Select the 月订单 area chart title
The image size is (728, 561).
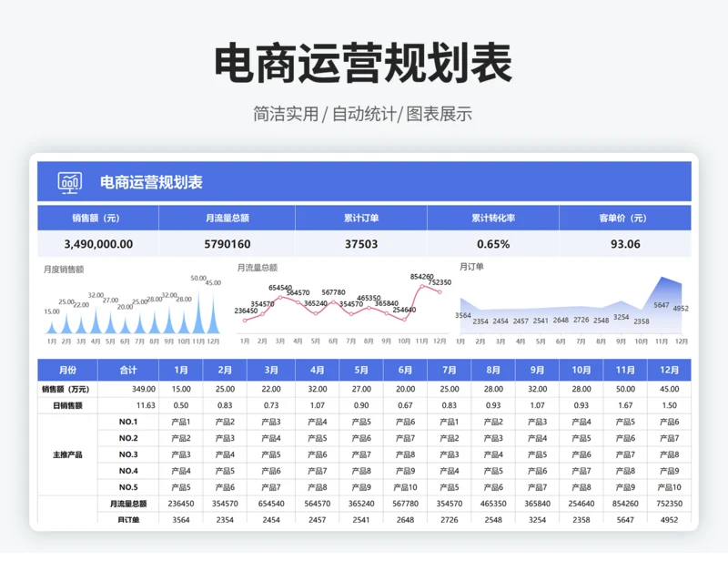(471, 266)
